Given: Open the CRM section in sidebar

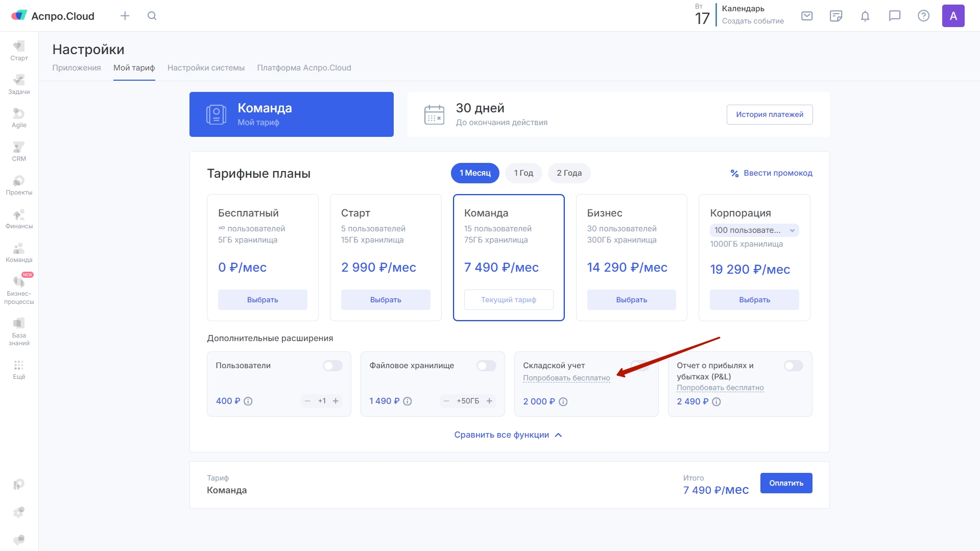Looking at the screenshot, I should coord(19,152).
